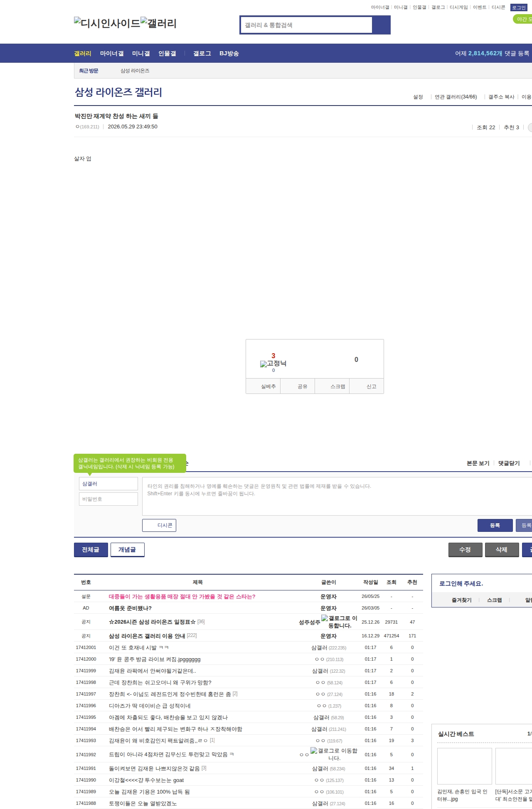Open notice ☆2026시즌 삼성 라이온즈 일정표☆
The height and width of the screenshot is (809, 532).
click(x=152, y=622)
